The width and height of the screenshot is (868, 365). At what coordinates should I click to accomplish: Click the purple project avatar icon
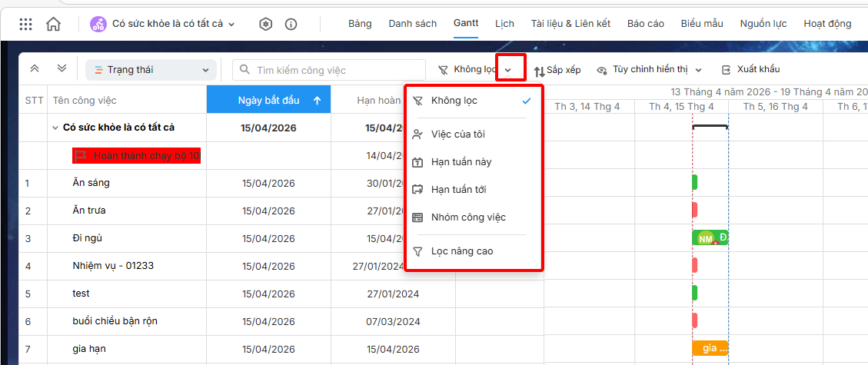[x=98, y=24]
